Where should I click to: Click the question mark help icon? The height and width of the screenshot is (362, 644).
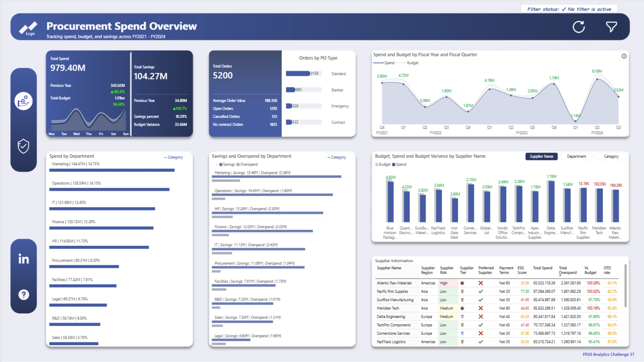pyautogui.click(x=23, y=295)
